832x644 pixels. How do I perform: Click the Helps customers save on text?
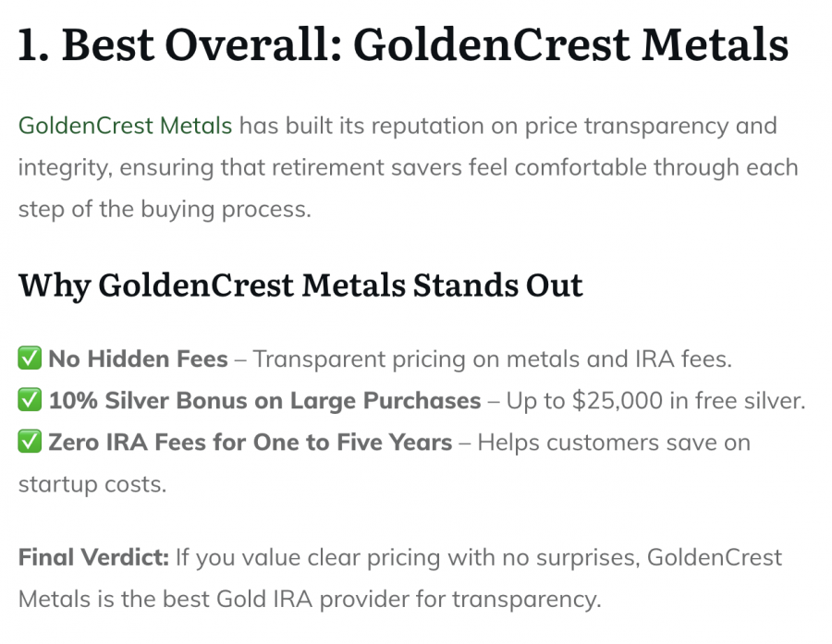click(x=614, y=443)
